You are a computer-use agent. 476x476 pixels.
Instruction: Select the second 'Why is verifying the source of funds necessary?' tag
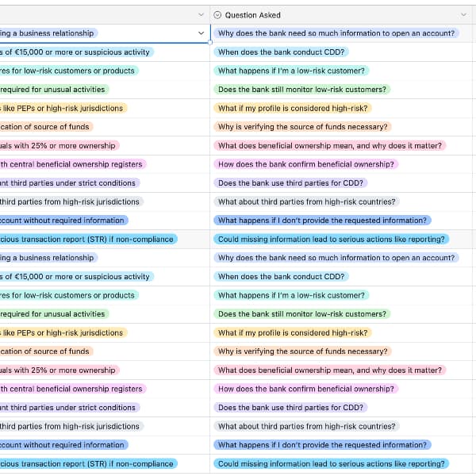[x=303, y=351]
